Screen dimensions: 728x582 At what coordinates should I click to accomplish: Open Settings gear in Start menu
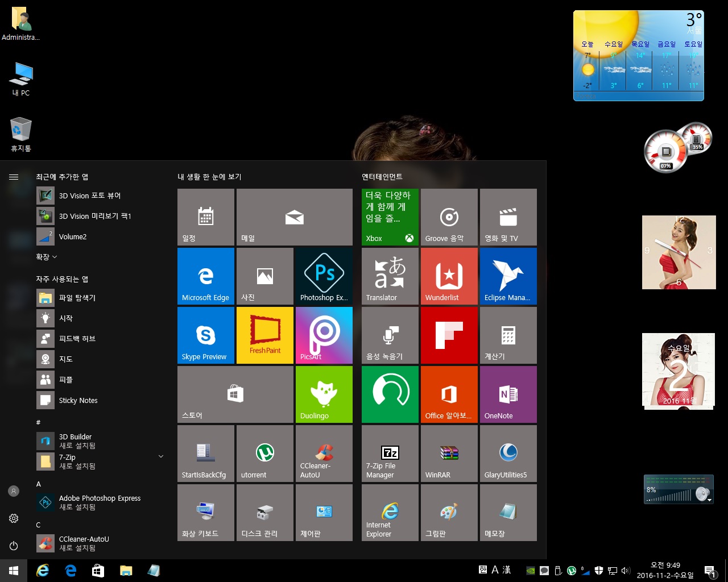[x=14, y=518]
